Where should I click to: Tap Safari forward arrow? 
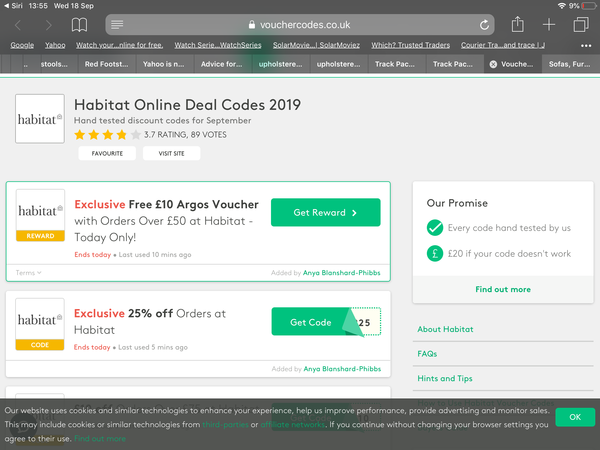tap(48, 25)
